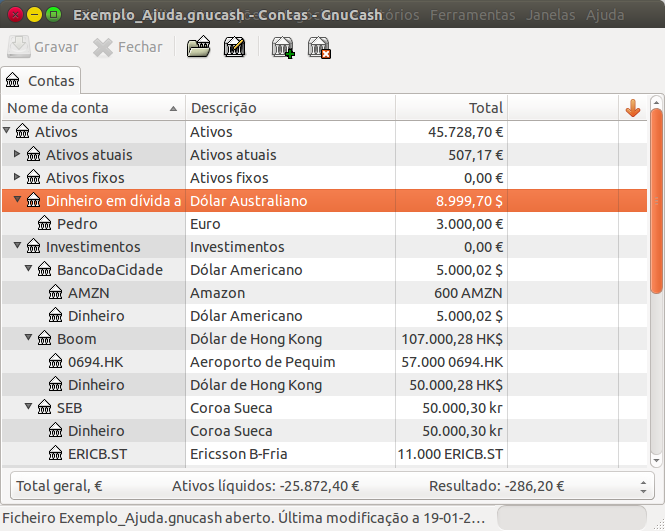
Task: Click the bank icon beside AMZN
Action: [56, 292]
